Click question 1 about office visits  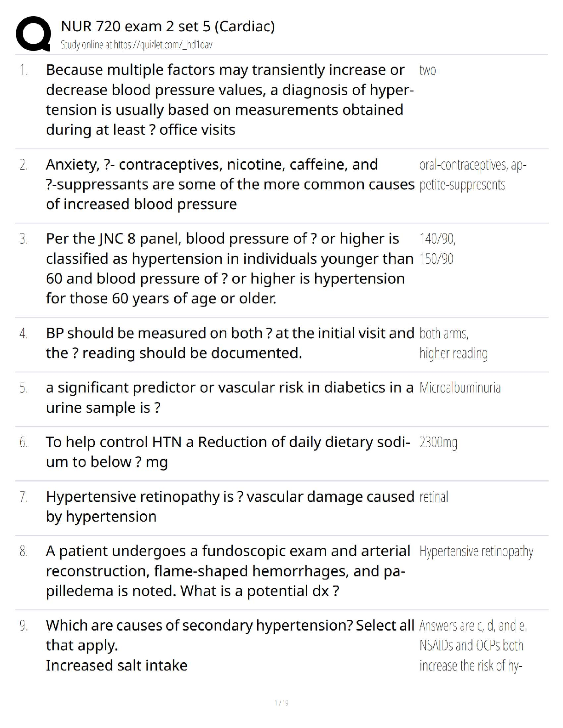pos(229,100)
